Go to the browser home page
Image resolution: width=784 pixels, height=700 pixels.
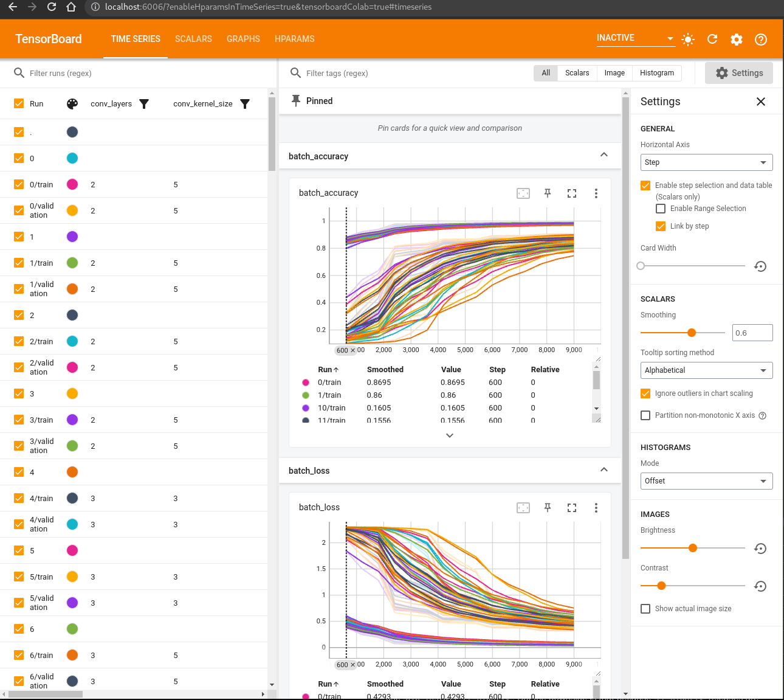71,7
